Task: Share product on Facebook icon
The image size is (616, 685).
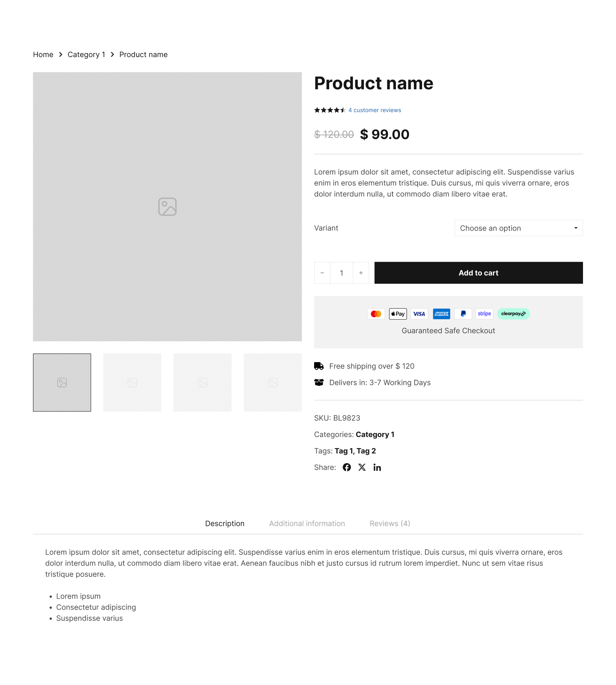Action: click(x=347, y=467)
